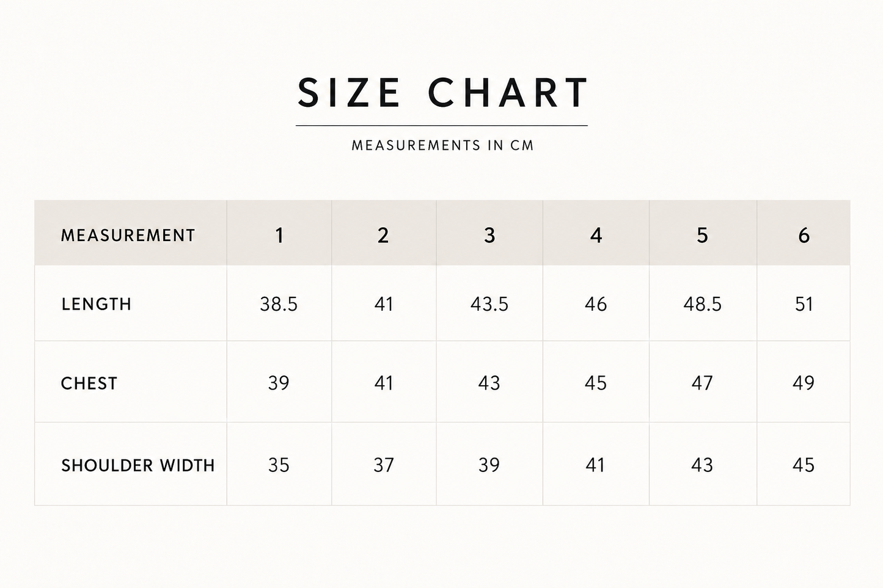This screenshot has width=883, height=588.
Task: Select size 5 column header
Action: click(702, 235)
